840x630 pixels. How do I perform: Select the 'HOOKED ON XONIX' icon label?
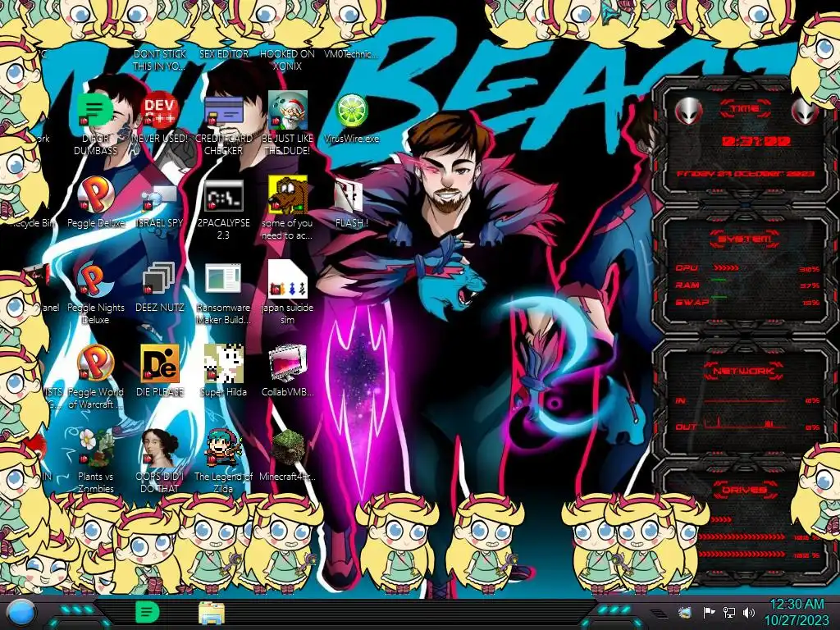tap(288, 60)
